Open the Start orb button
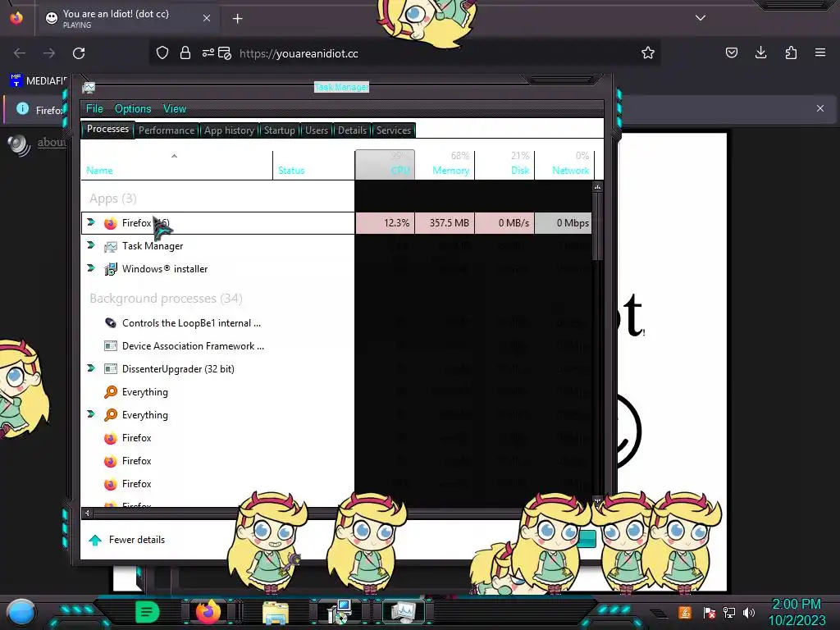Image resolution: width=840 pixels, height=630 pixels. coord(21,612)
